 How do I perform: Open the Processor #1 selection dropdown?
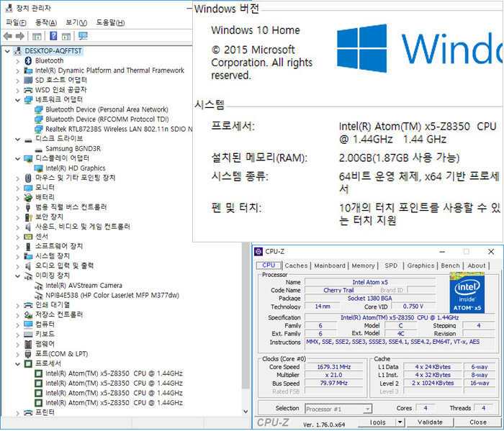point(367,409)
